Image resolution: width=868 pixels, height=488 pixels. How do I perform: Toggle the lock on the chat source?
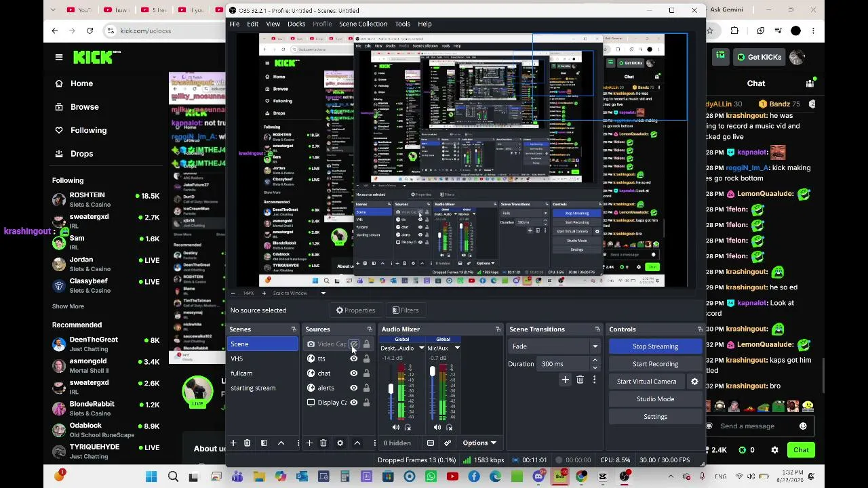366,373
